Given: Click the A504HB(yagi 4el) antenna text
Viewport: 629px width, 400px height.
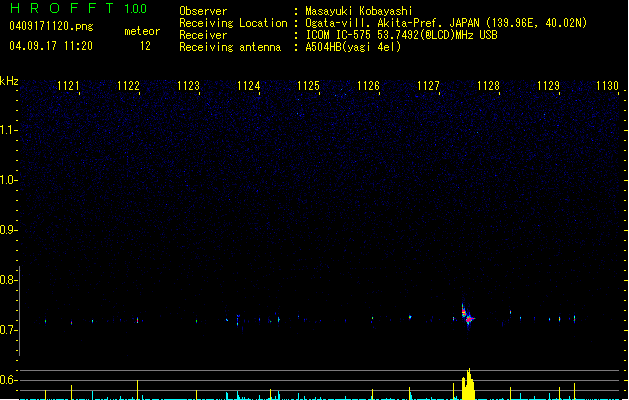Looking at the screenshot, I should click(353, 47).
